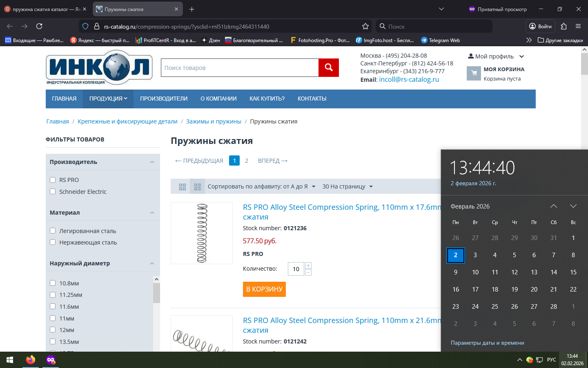Tick the Нержавеющая сталь material checkbox

(x=53, y=242)
